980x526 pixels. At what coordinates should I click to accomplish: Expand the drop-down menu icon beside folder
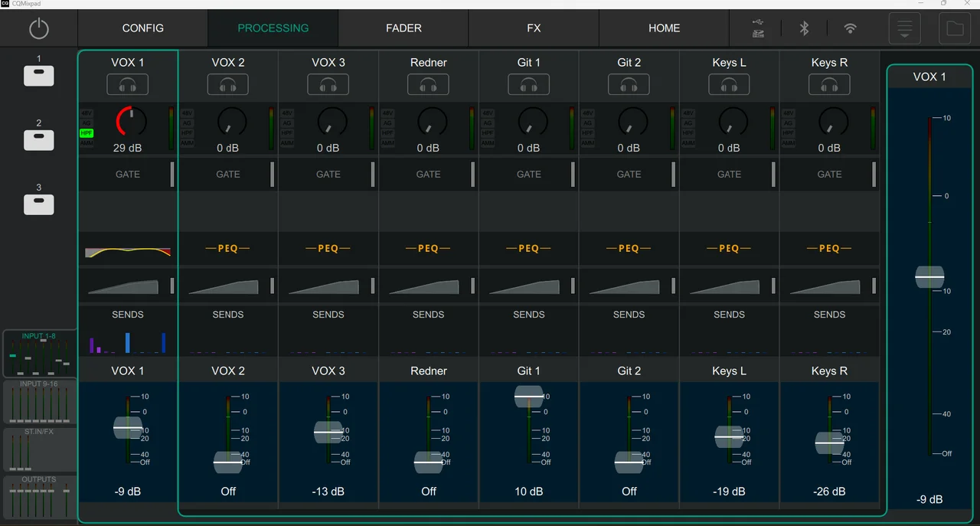(x=904, y=29)
